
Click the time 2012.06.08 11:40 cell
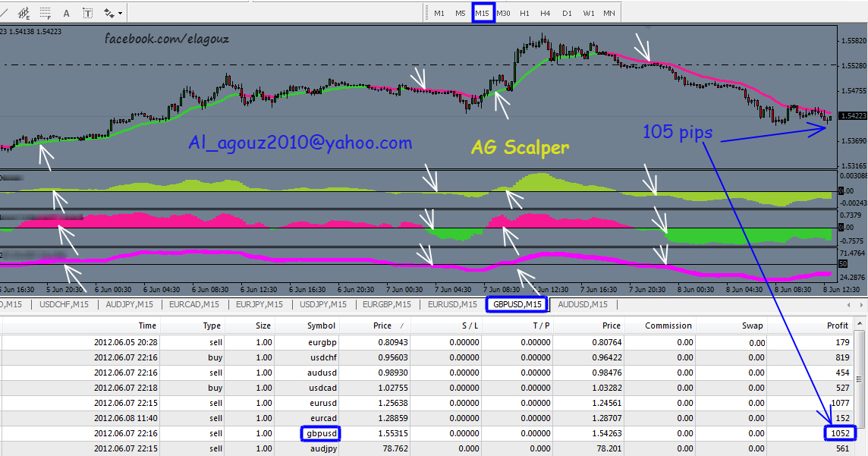tap(125, 418)
